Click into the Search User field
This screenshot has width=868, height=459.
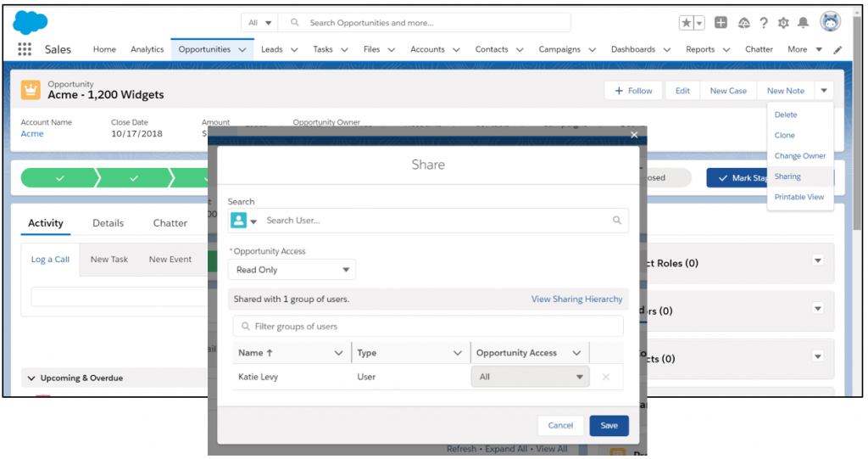(x=437, y=220)
